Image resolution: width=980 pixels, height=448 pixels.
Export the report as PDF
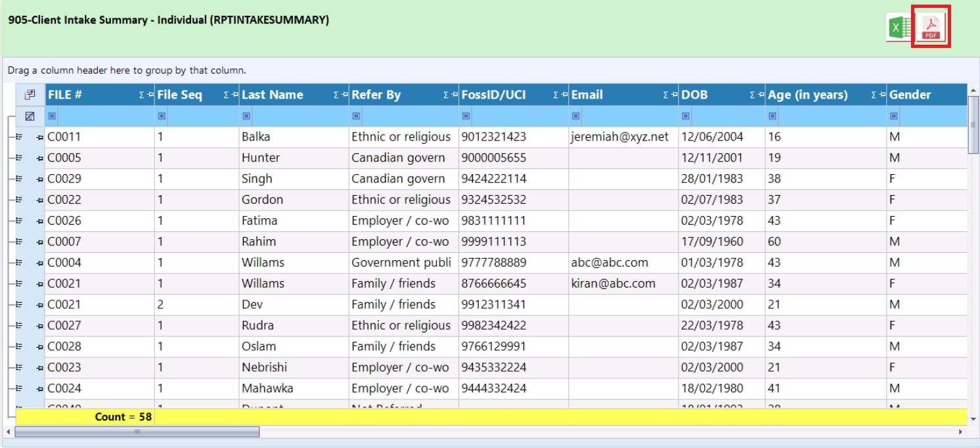click(x=931, y=28)
